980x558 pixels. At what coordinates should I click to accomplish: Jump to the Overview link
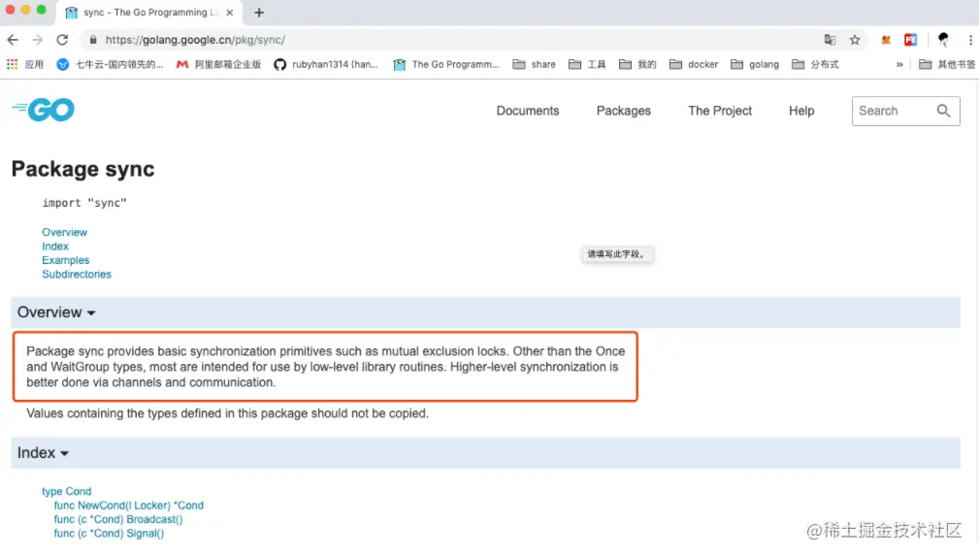click(64, 233)
